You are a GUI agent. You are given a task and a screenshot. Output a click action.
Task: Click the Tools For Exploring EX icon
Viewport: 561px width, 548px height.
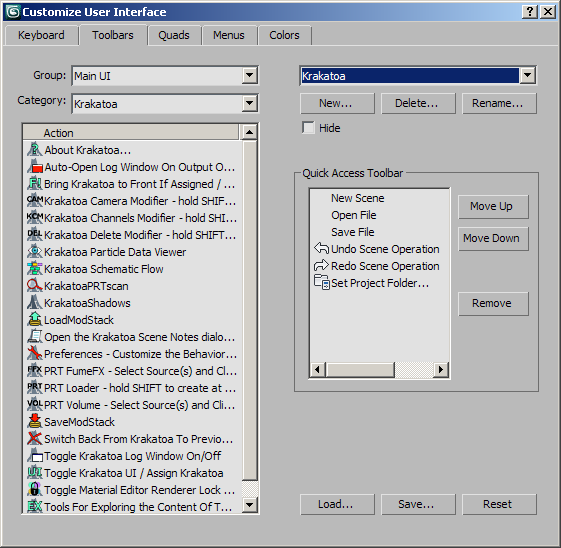(x=35, y=507)
